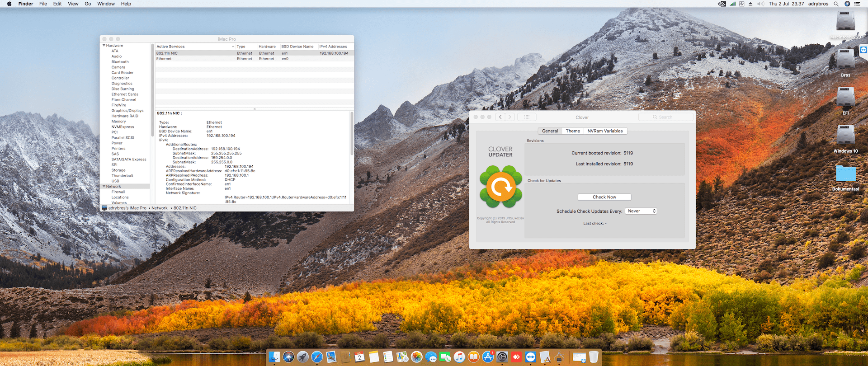
Task: Go back in Clover preferences window
Action: point(500,117)
